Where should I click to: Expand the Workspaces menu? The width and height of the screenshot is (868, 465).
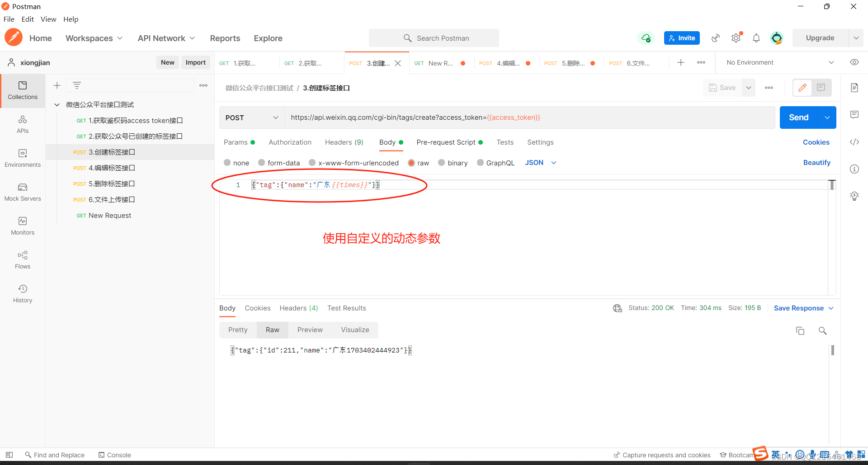(94, 38)
